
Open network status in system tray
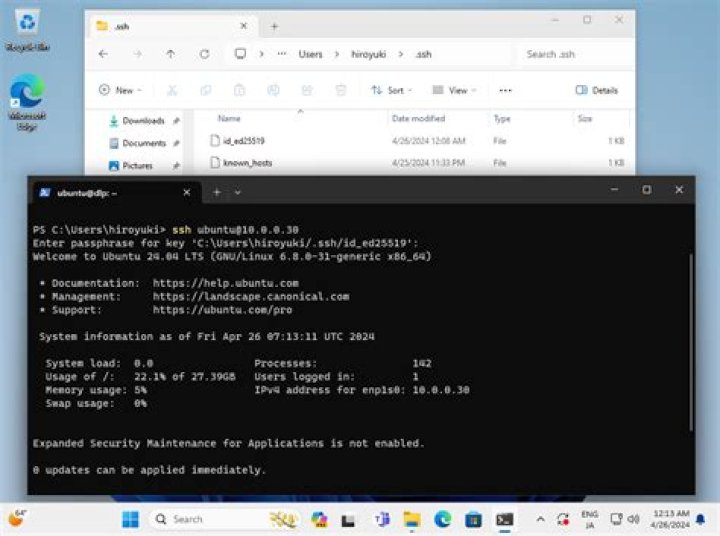pos(616,519)
